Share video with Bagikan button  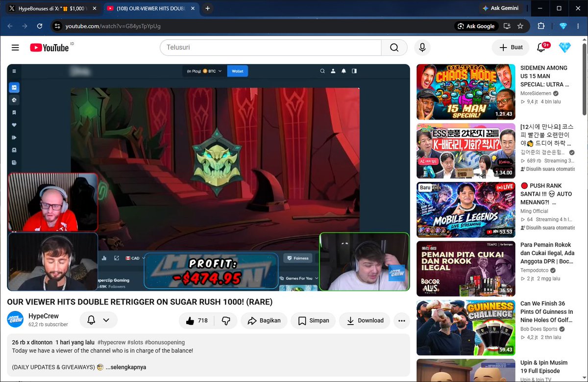click(x=264, y=321)
